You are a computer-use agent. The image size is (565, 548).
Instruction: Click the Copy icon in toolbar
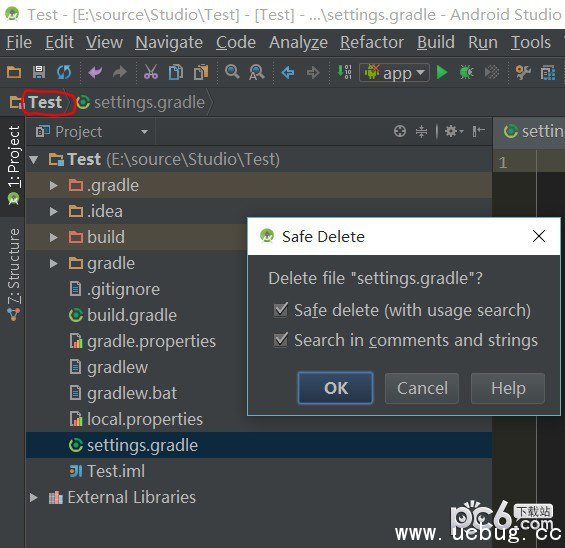pos(176,72)
